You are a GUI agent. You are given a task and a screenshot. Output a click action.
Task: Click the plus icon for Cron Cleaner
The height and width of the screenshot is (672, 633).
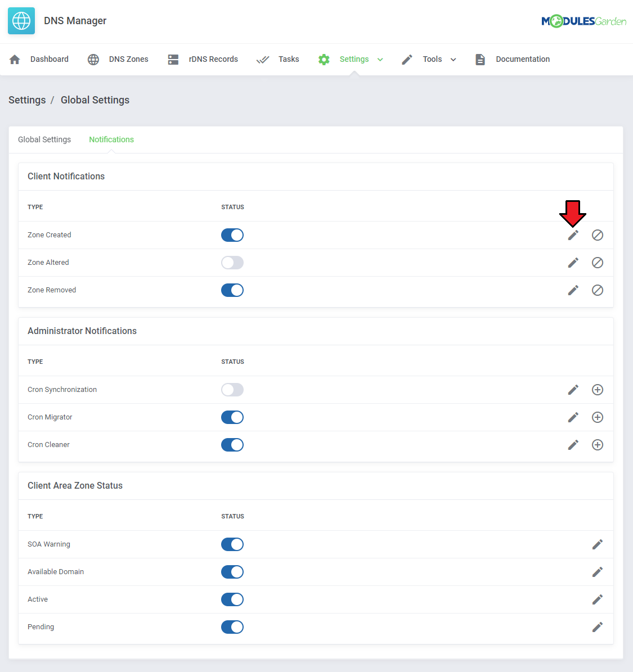[x=598, y=445]
